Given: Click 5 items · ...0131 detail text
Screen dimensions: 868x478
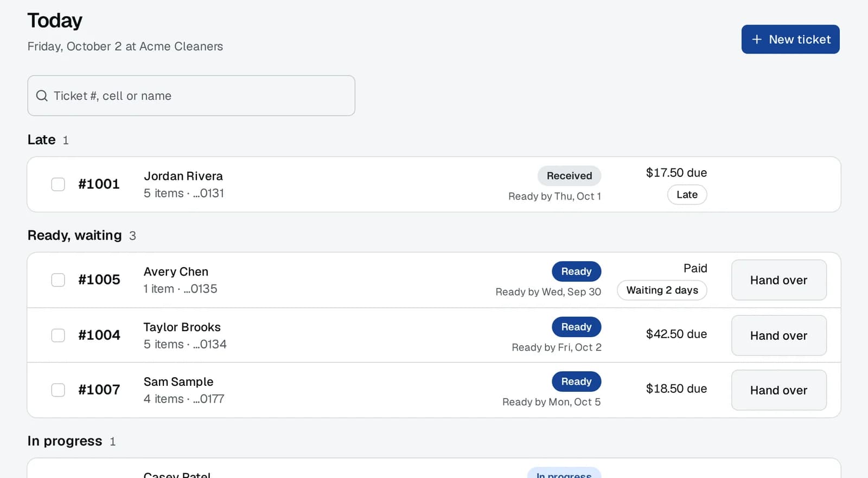Looking at the screenshot, I should coord(184,193).
